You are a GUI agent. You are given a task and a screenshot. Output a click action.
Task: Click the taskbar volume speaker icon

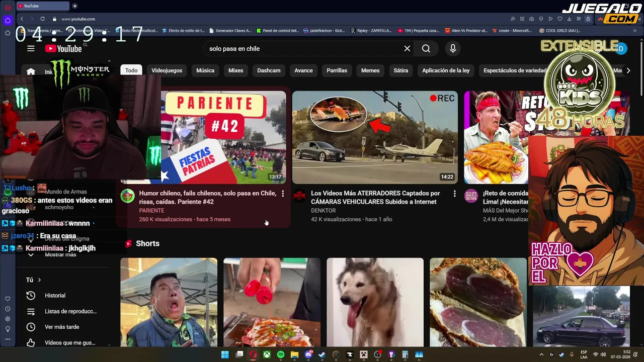[x=603, y=354]
